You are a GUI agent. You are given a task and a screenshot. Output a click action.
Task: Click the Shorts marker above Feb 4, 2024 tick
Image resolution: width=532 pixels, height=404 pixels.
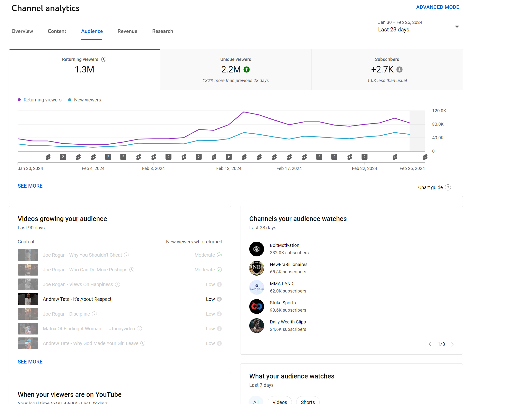(x=93, y=157)
